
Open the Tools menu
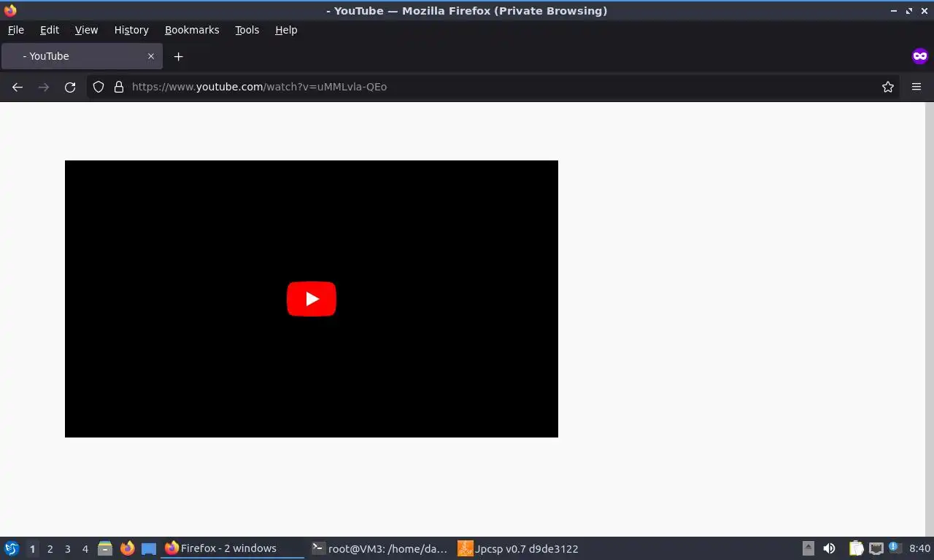pyautogui.click(x=247, y=30)
